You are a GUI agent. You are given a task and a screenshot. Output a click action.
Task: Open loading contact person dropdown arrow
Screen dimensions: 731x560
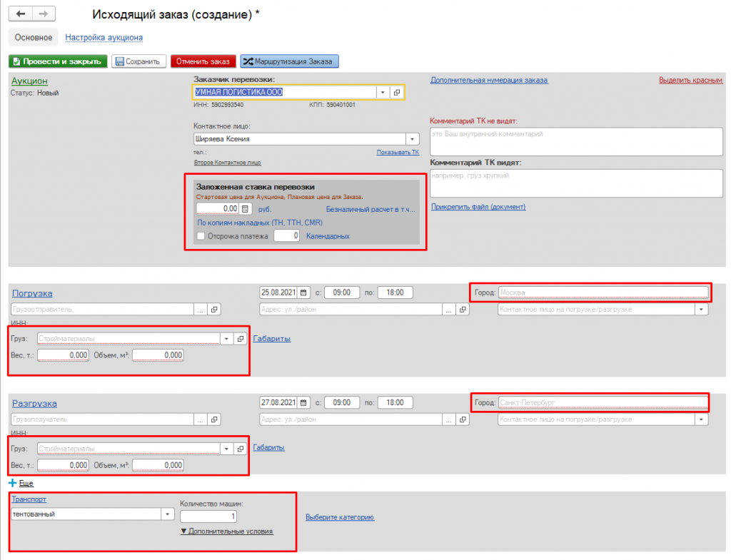pos(701,310)
